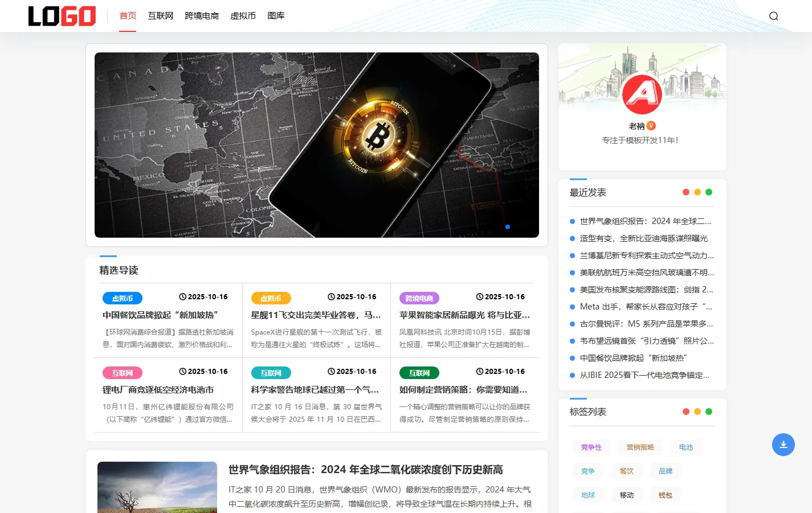Open the large headline 世界气象组织报告：2024 年全球二氧化碳浓度创下历史新高
812x513 pixels.
(x=366, y=470)
